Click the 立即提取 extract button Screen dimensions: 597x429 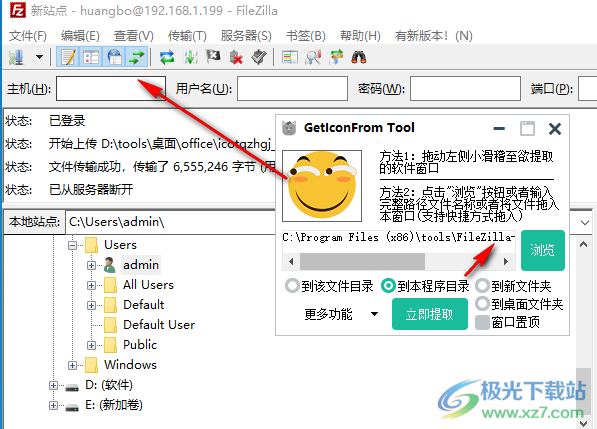coord(430,314)
